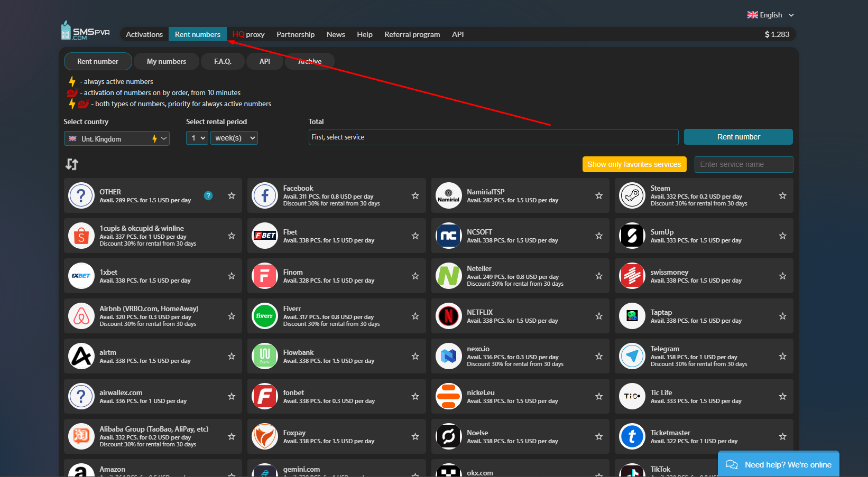Focus the Enter service name search field
868x477 pixels.
(x=744, y=164)
